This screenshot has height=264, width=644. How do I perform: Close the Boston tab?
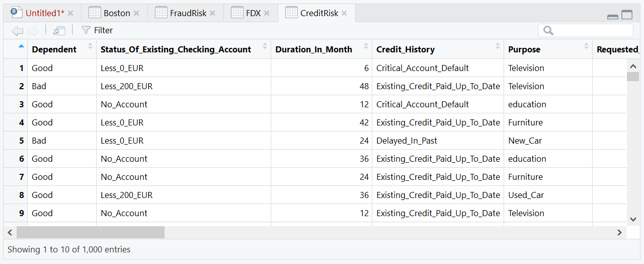coord(136,13)
